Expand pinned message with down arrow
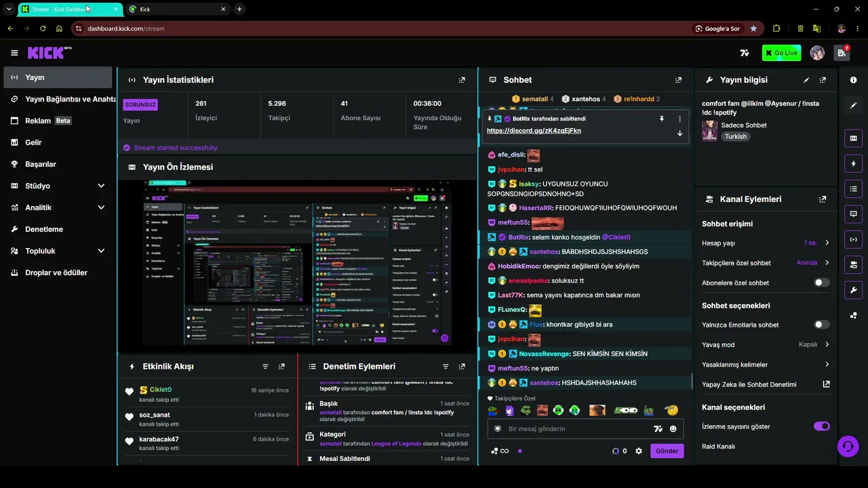This screenshot has height=488, width=868. (679, 134)
